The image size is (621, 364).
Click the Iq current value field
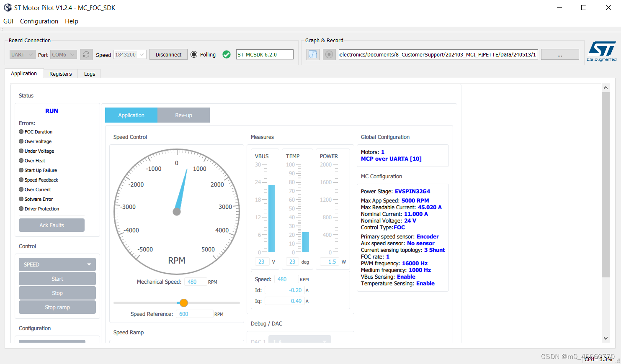coord(284,301)
